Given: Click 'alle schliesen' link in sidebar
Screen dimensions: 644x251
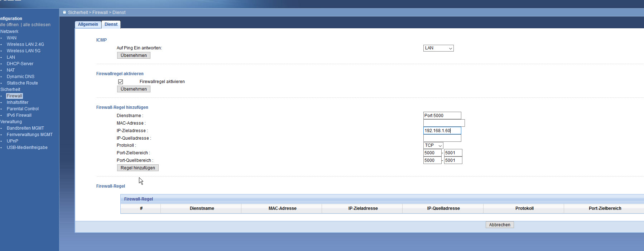Looking at the screenshot, I should tap(37, 25).
